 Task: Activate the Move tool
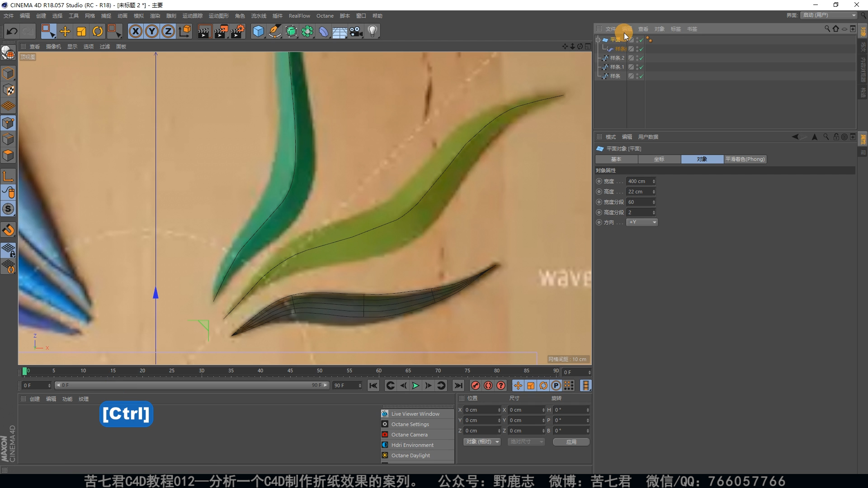coord(65,31)
